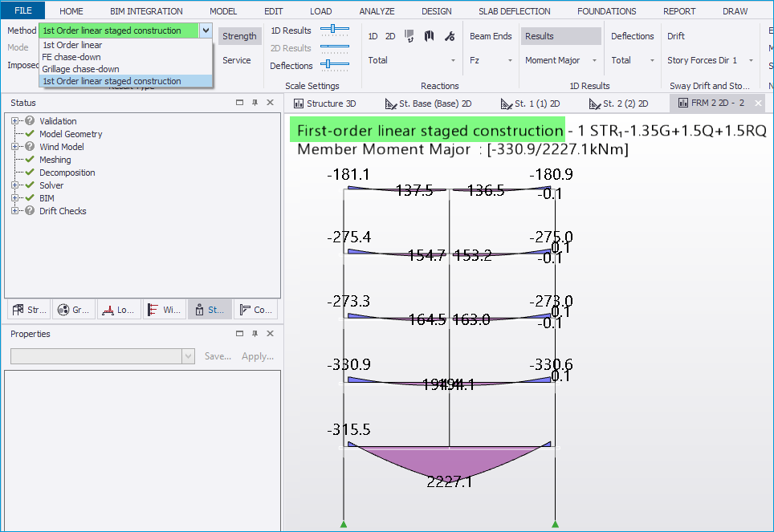
Task: Select the Wind panel icon
Action: [x=164, y=309]
